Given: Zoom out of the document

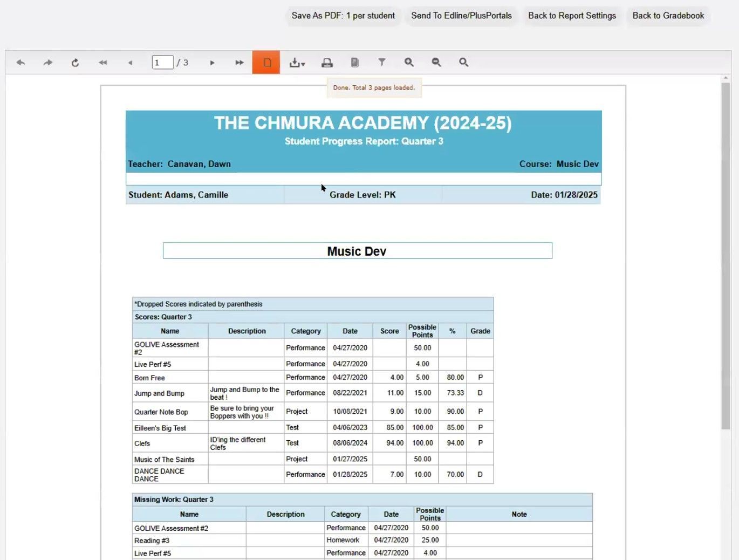Looking at the screenshot, I should point(436,62).
